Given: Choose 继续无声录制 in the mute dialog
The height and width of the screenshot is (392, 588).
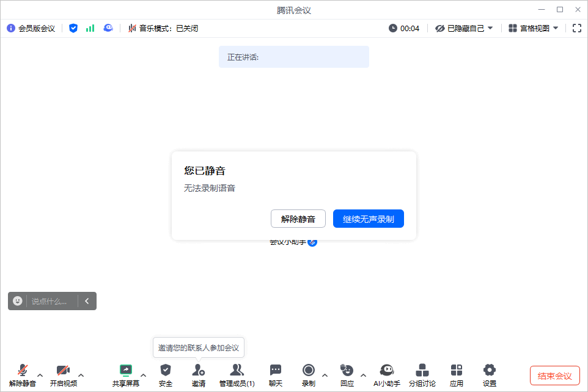Looking at the screenshot, I should 368,219.
